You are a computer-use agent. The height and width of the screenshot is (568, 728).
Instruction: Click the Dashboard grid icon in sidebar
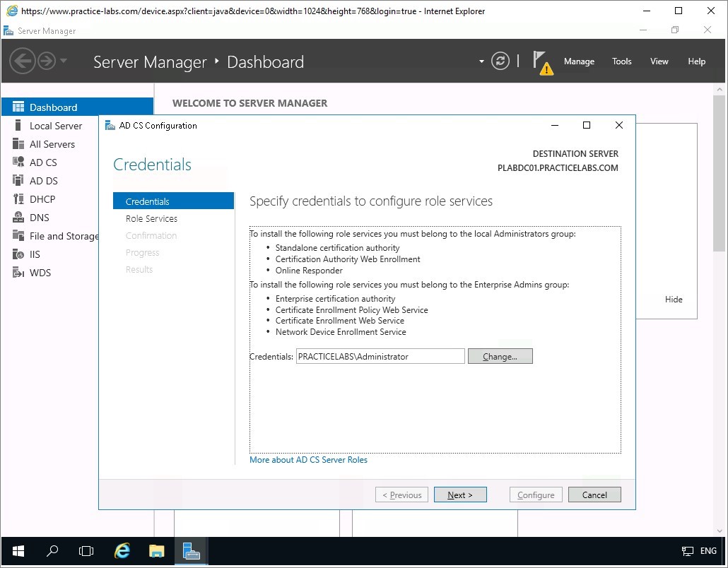pos(18,107)
